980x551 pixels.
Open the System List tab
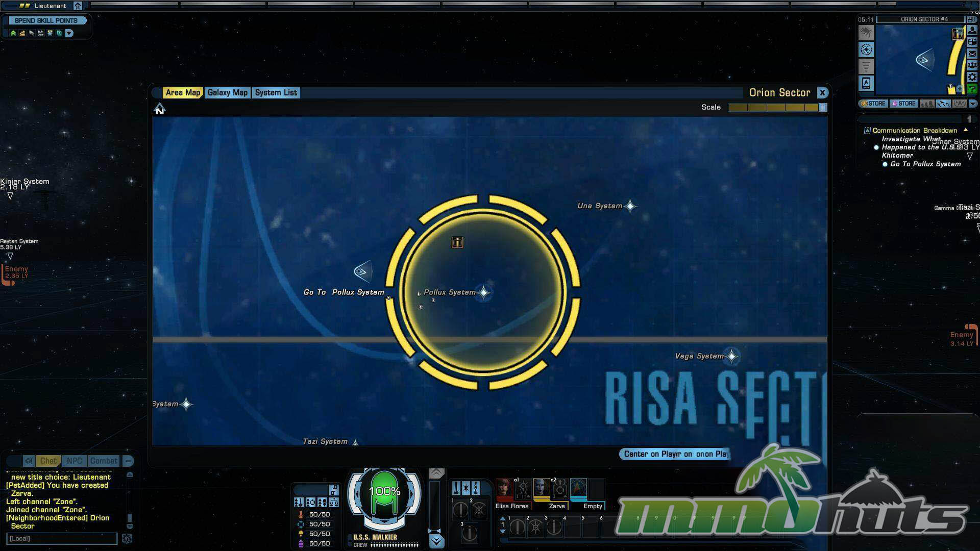[x=276, y=92]
